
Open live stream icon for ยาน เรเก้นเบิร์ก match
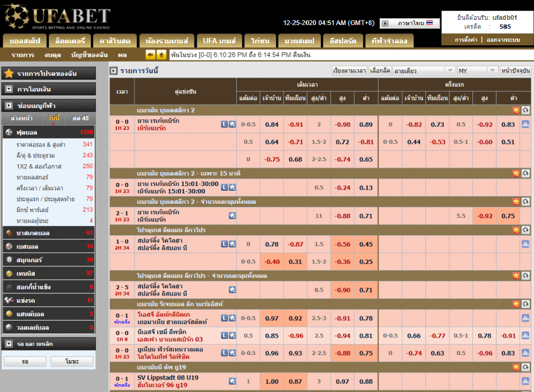(224, 124)
